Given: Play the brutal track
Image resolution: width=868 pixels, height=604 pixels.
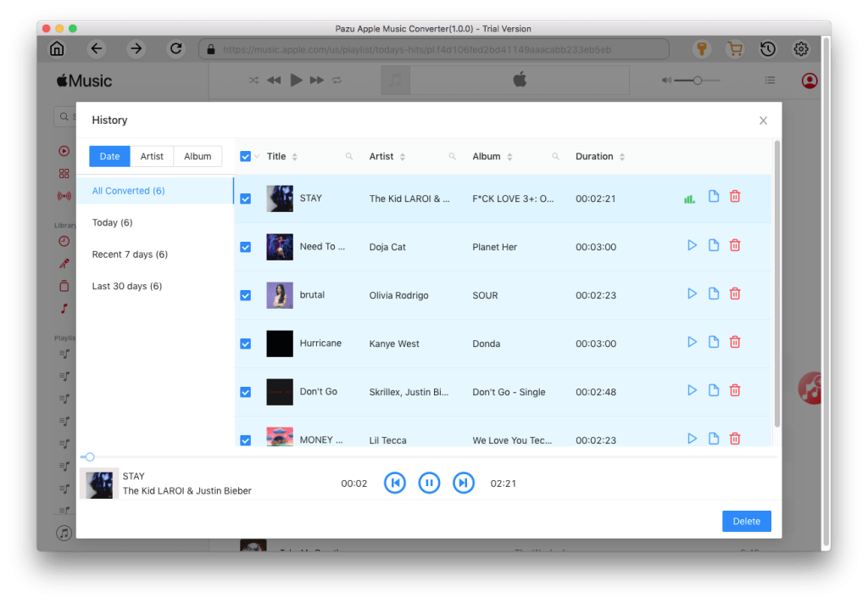Looking at the screenshot, I should [692, 294].
